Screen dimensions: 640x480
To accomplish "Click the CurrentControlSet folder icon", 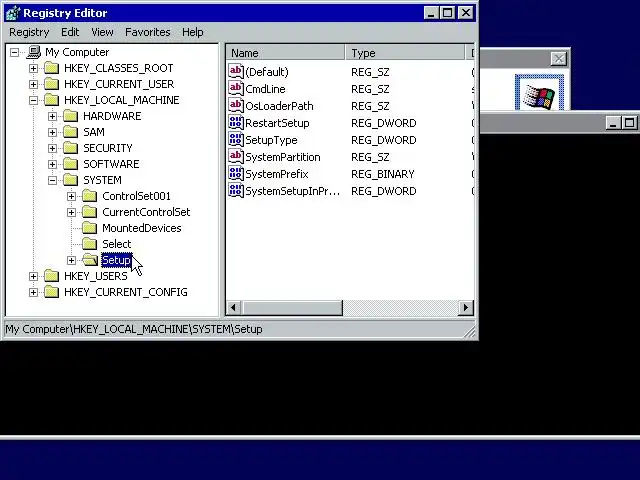I will 89,212.
